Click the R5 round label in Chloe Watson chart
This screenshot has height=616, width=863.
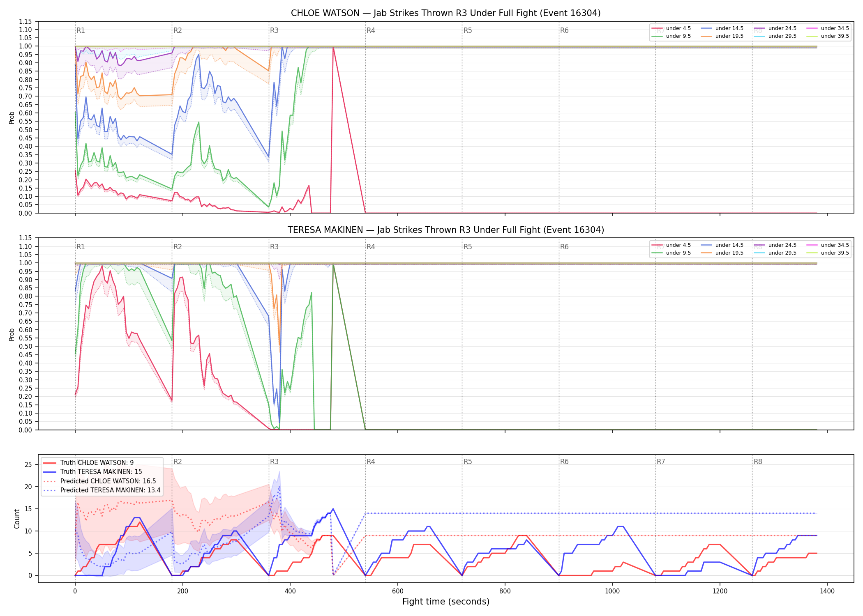tap(468, 30)
